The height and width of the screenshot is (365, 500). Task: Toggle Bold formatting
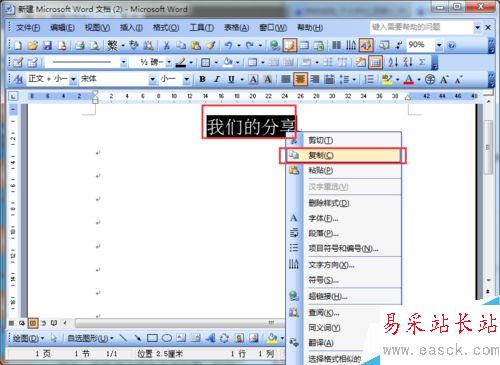click(202, 79)
